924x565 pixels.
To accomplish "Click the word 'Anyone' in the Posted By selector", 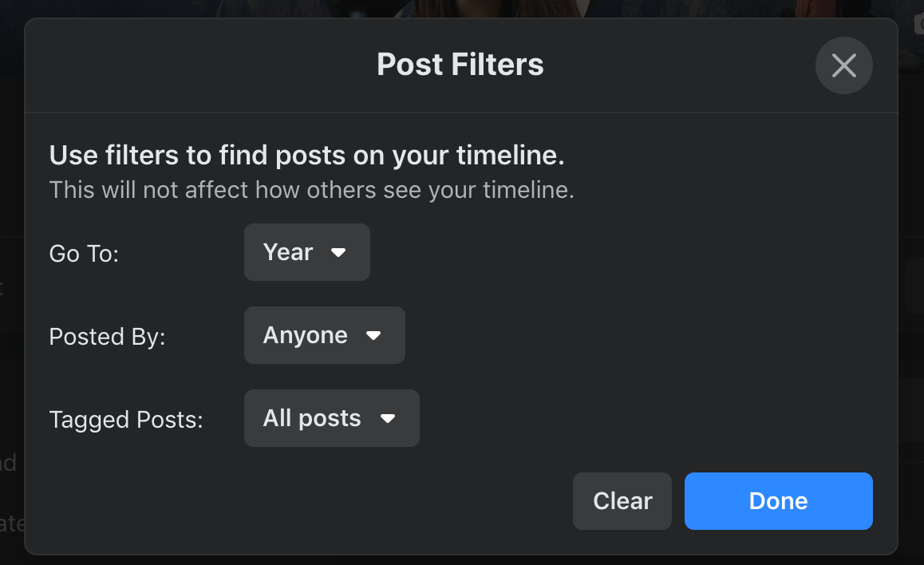I will 305,335.
